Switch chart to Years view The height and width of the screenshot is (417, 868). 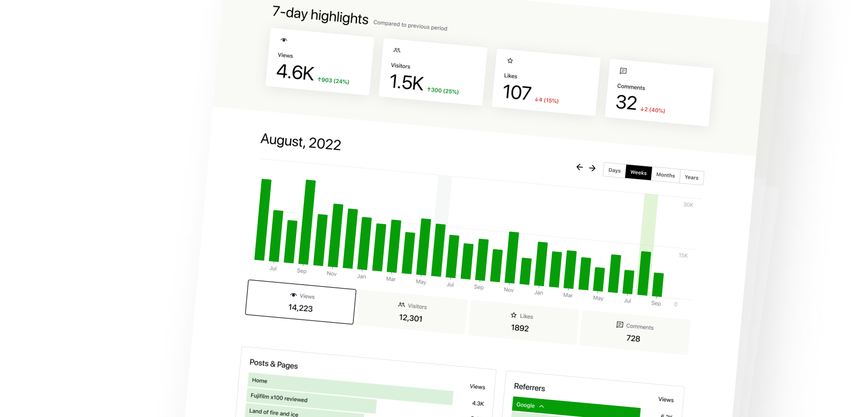coord(691,177)
